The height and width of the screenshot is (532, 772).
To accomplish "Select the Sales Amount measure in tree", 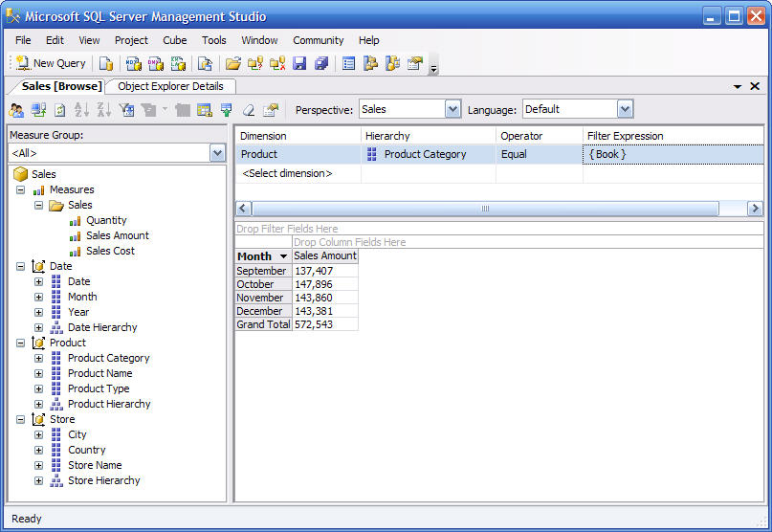I will [117, 235].
